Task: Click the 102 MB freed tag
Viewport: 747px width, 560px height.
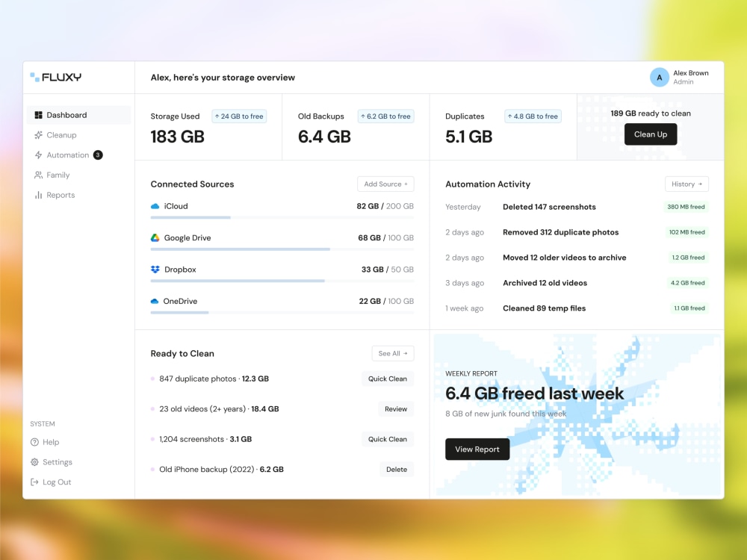Action: (x=686, y=232)
